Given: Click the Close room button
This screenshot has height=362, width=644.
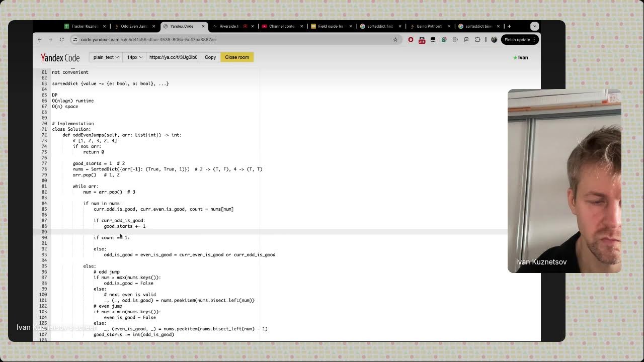Looking at the screenshot, I should coord(237,57).
